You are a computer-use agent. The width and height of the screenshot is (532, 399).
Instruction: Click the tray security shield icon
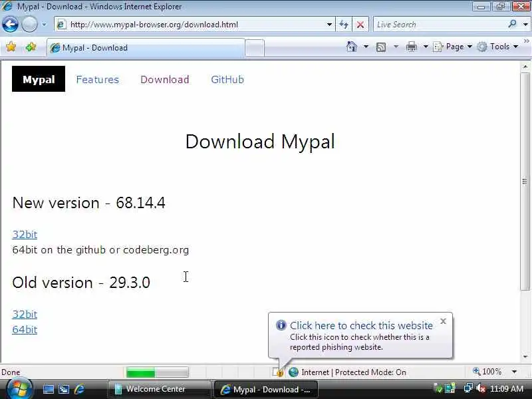pyautogui.click(x=439, y=389)
